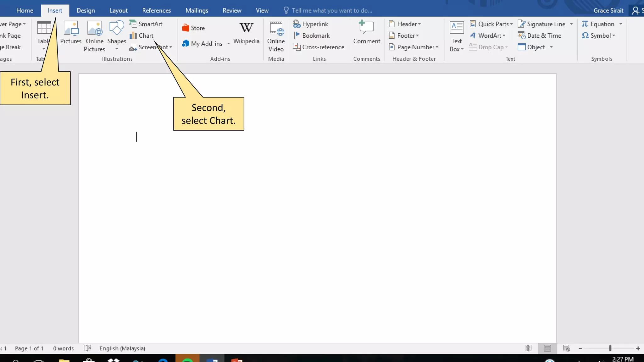Open the share person icon
This screenshot has height=362, width=644.
click(x=636, y=10)
